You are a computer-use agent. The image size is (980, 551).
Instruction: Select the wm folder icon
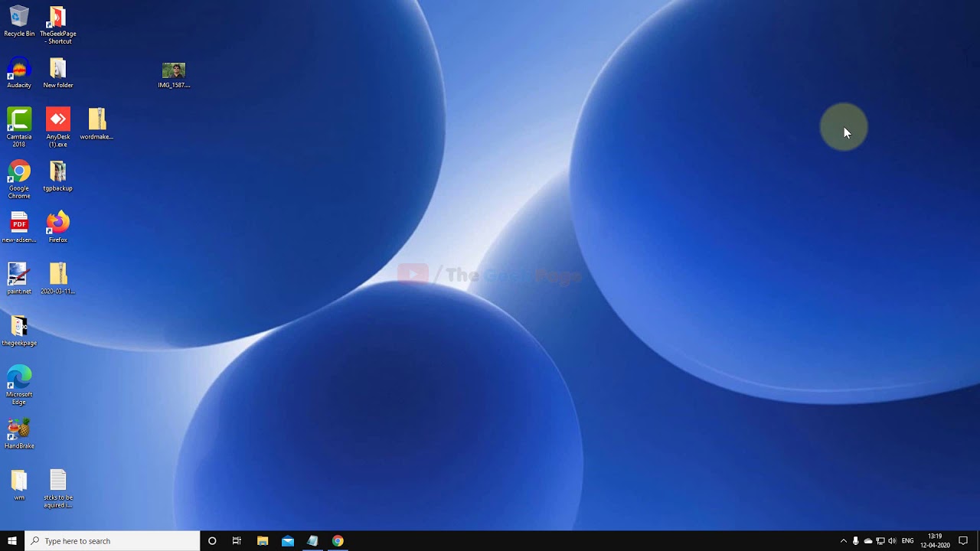point(19,485)
